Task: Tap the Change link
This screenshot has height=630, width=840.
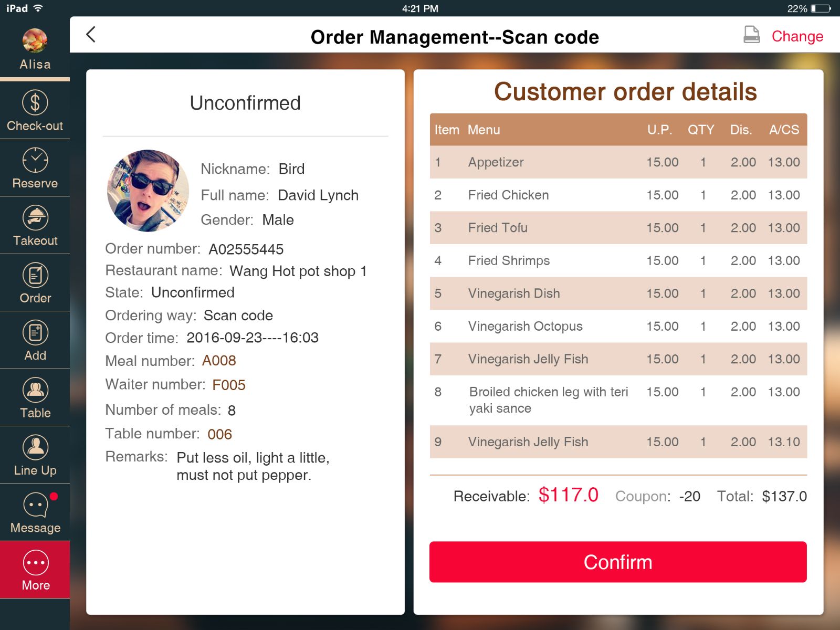Action: [796, 36]
